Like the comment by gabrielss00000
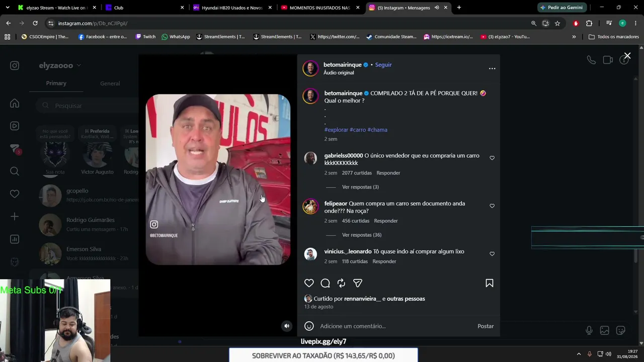This screenshot has width=644, height=362. coord(492,158)
